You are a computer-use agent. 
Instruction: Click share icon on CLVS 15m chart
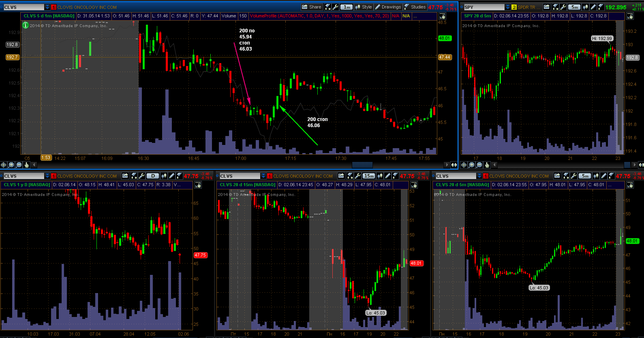pos(341,176)
